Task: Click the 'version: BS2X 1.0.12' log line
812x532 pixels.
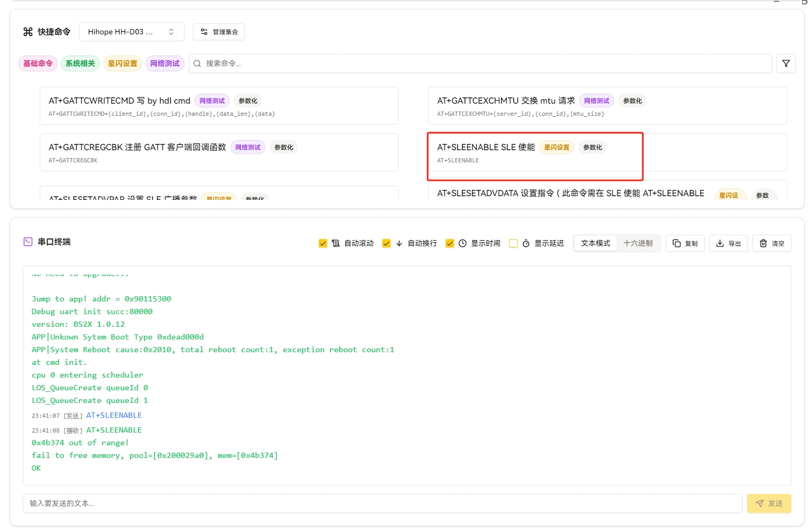Action: pos(78,324)
